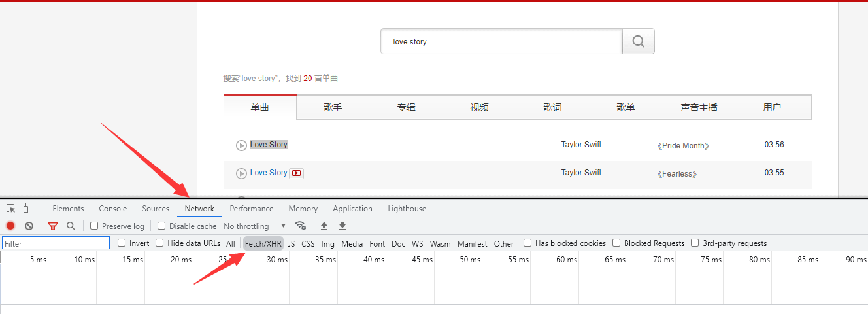Stop recording network log red button
The width and height of the screenshot is (868, 314).
[10, 226]
